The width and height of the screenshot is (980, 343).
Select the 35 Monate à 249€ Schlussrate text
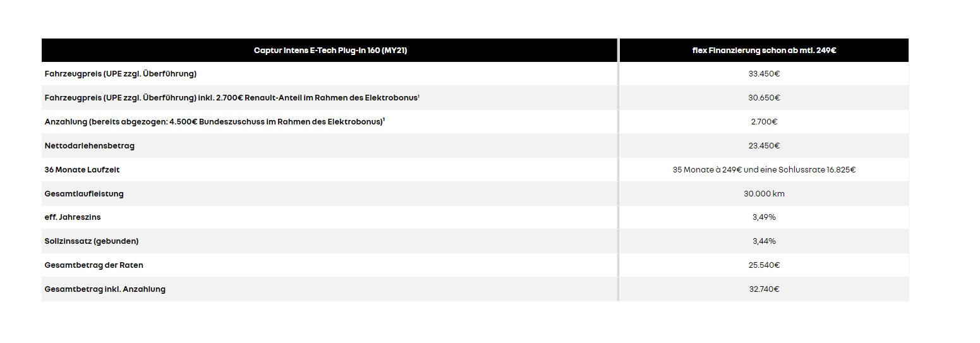point(764,170)
